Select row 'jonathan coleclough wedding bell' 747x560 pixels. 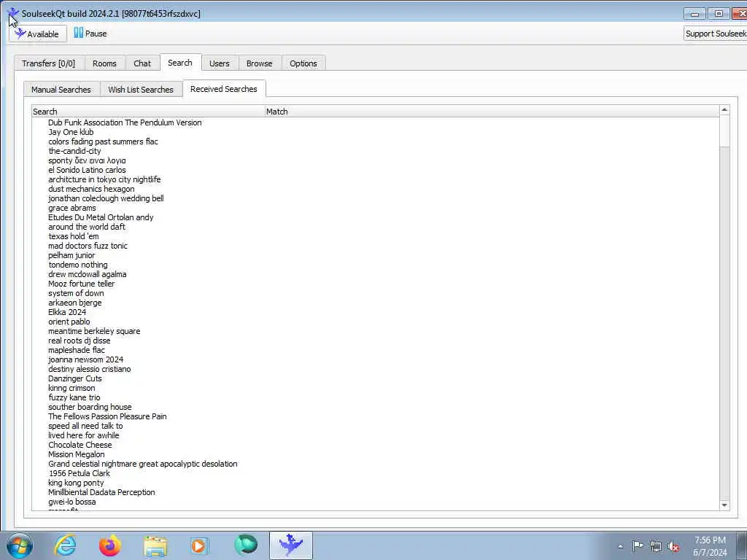(x=106, y=198)
